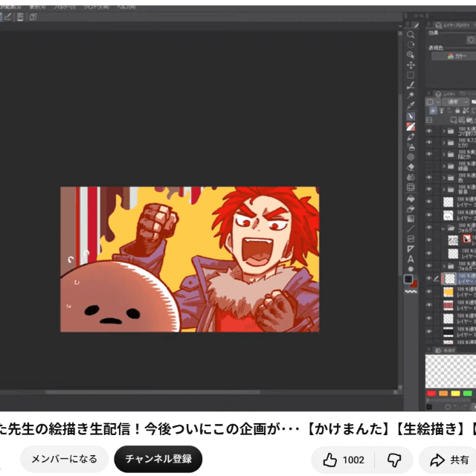Hide the コマ割り folder layer
476x476 pixels.
pyautogui.click(x=429, y=131)
